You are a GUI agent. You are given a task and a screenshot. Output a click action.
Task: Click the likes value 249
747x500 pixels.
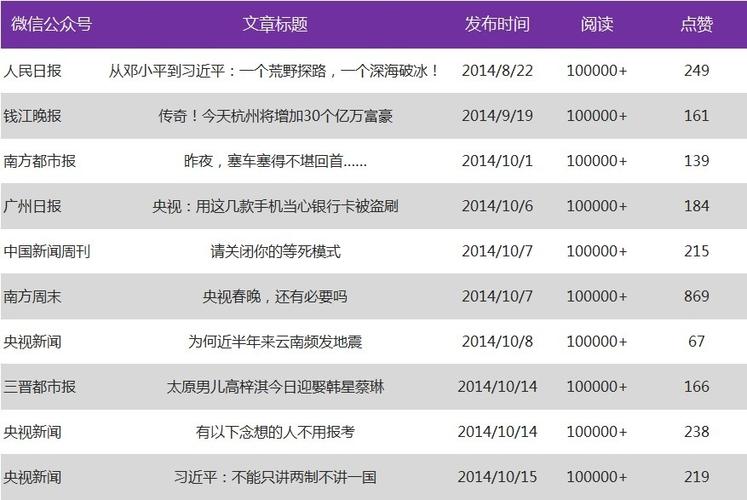(x=697, y=70)
